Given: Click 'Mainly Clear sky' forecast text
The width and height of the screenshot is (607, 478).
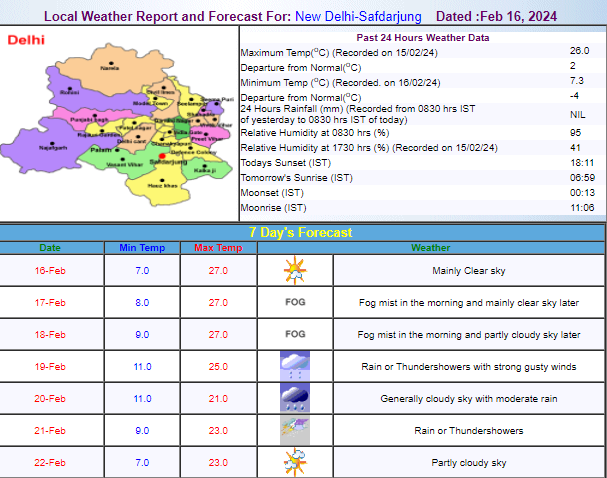Looking at the screenshot, I should (x=469, y=271).
